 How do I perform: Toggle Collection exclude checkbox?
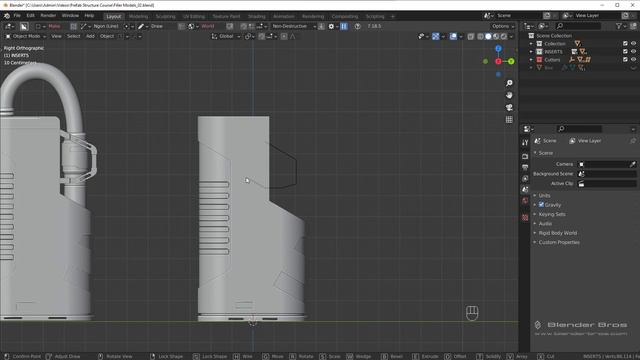point(625,44)
